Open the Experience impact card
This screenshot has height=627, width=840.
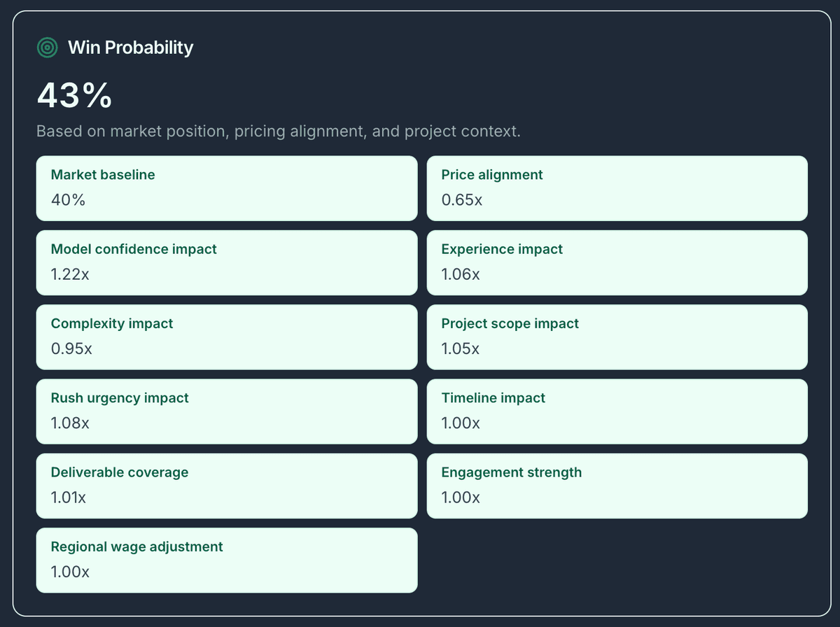[x=617, y=262]
